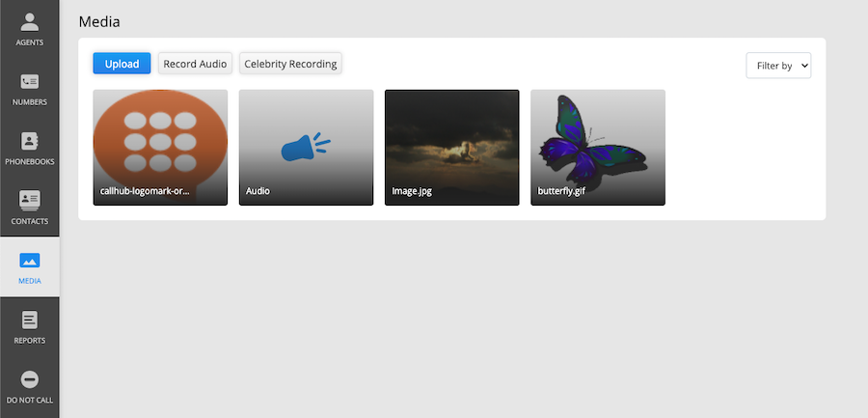The width and height of the screenshot is (868, 418).
Task: Click the Upload button
Action: coord(122,63)
